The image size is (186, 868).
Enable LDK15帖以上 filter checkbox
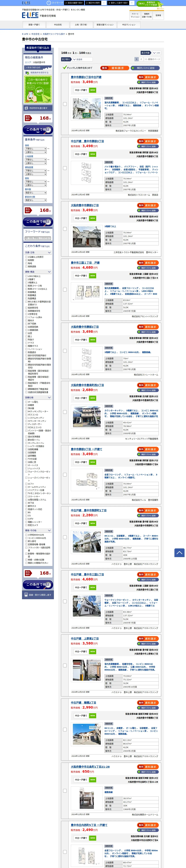26,276
